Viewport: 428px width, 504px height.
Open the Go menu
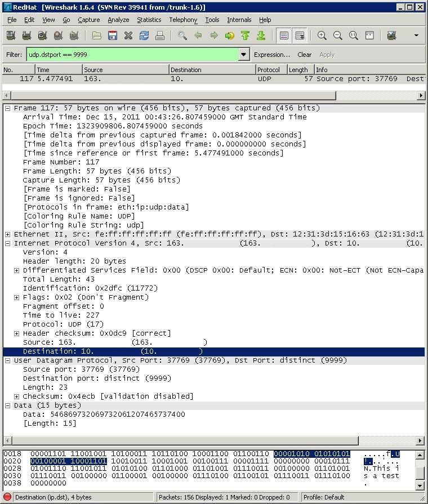(x=66, y=20)
